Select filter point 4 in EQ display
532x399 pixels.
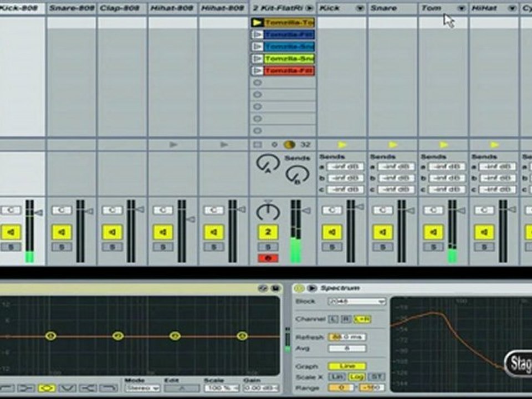[x=242, y=336]
